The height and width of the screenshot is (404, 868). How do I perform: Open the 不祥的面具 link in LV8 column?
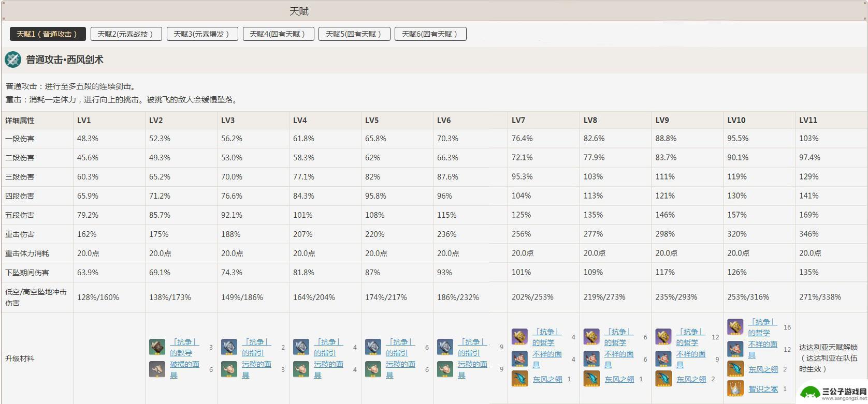click(x=619, y=359)
